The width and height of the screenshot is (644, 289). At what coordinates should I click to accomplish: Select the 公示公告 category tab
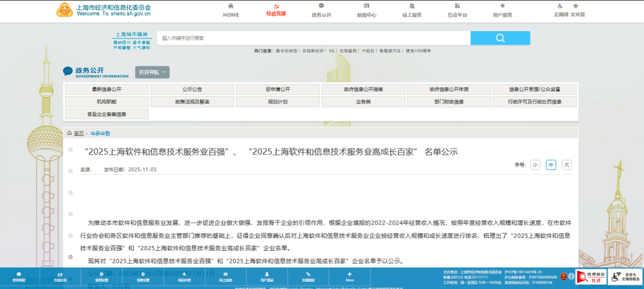192,90
